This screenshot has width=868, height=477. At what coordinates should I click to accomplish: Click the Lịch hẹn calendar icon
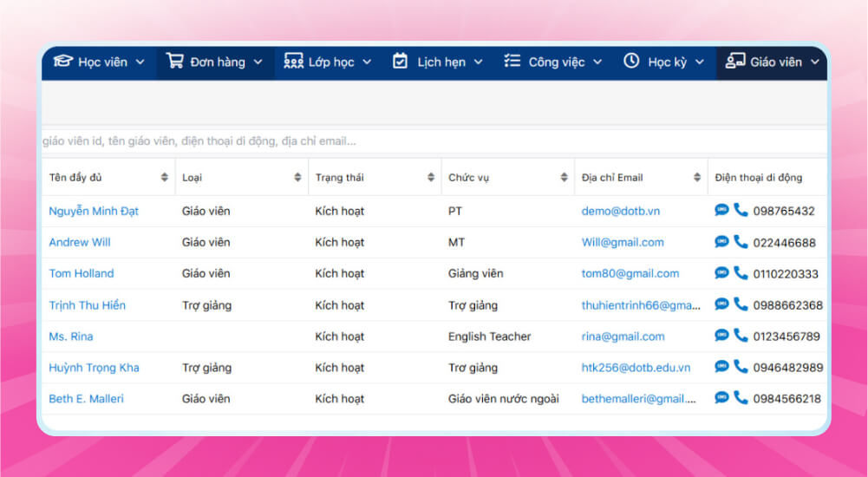point(400,61)
